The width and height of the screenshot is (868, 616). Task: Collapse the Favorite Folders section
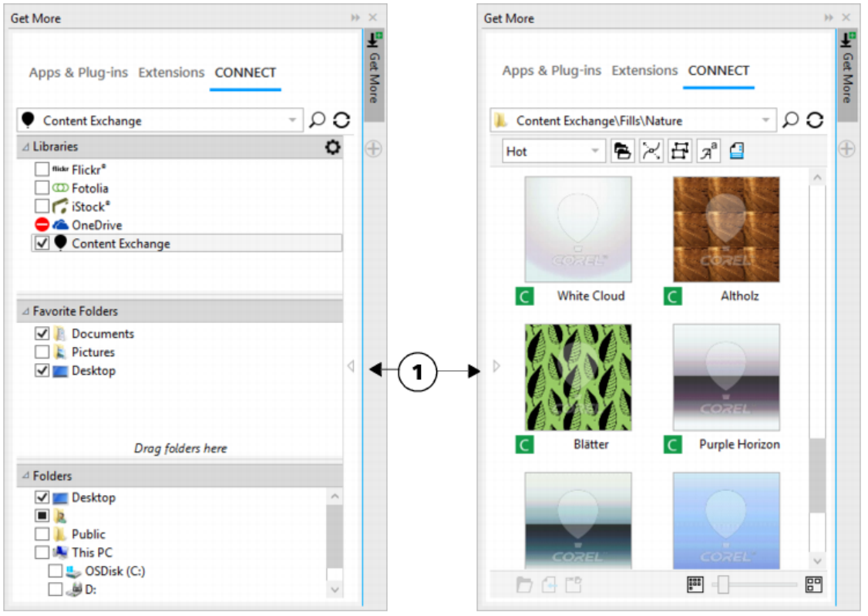(25, 311)
